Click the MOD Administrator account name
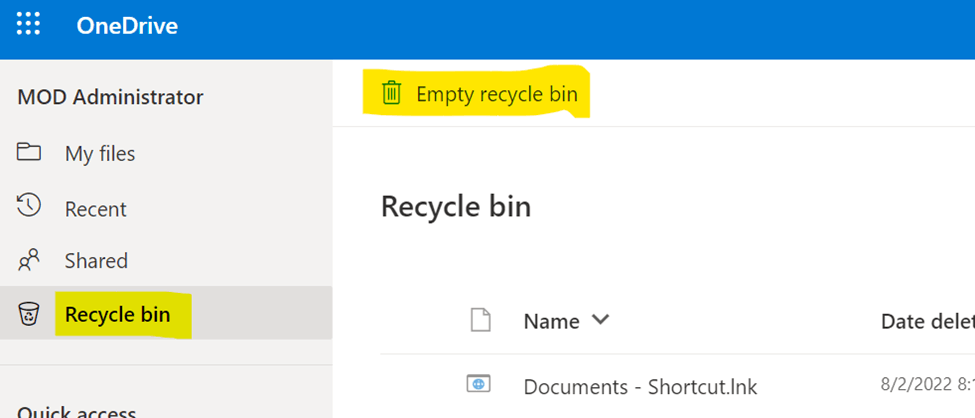The width and height of the screenshot is (975, 418). pyautogui.click(x=110, y=97)
